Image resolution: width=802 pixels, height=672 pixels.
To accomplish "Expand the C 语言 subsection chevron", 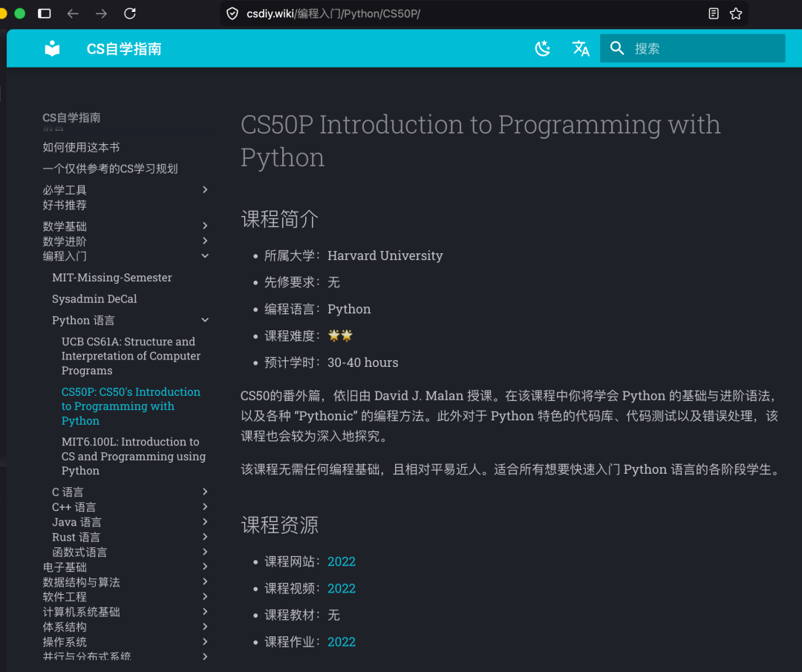I will point(205,492).
